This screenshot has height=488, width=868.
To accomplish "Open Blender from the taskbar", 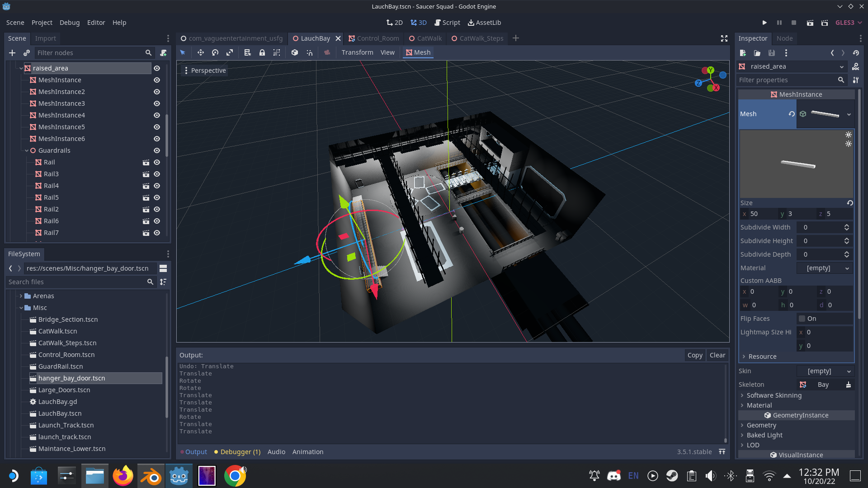I will click(151, 476).
